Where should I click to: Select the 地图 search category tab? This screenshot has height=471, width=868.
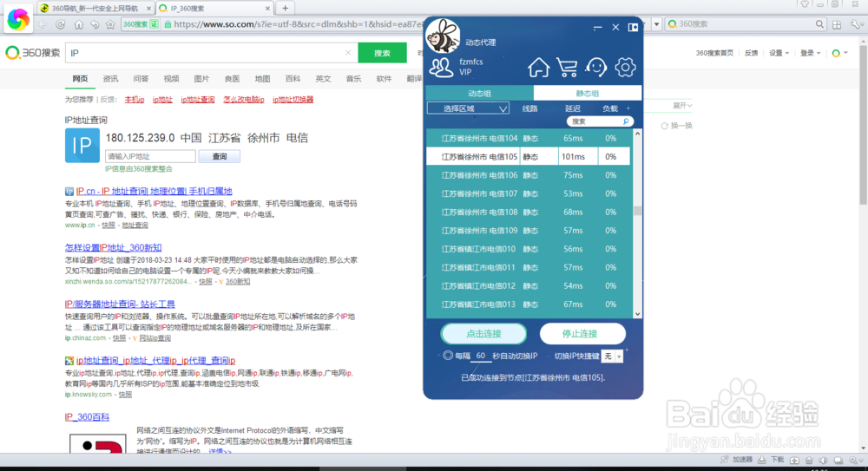coord(262,79)
